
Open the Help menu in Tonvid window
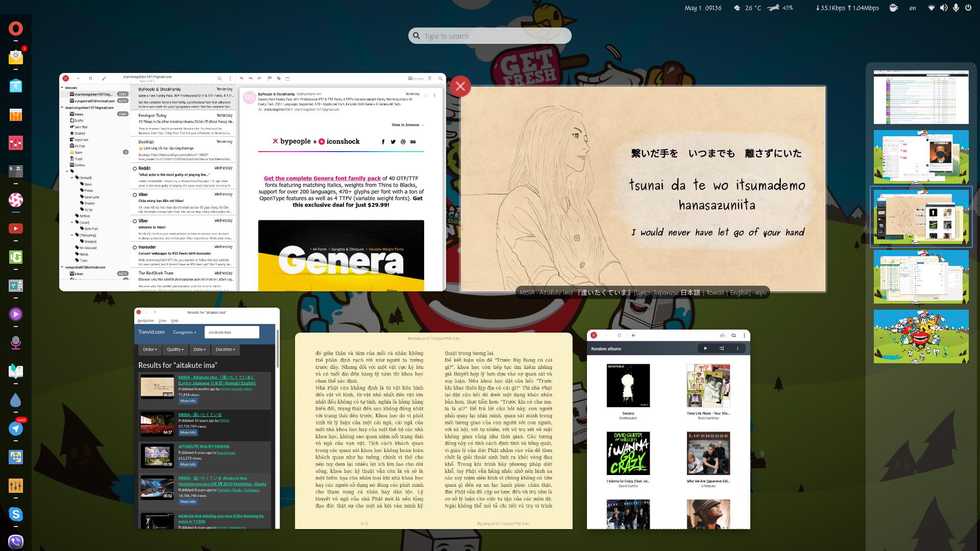pyautogui.click(x=175, y=320)
